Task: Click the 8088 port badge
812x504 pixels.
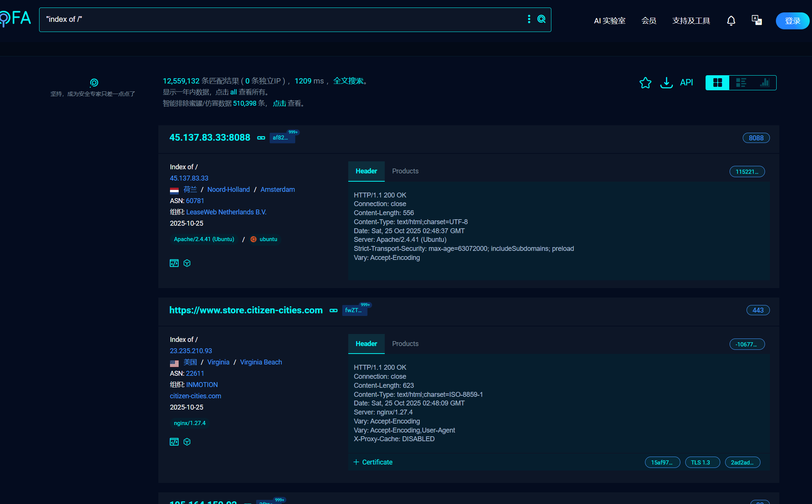Action: [756, 138]
